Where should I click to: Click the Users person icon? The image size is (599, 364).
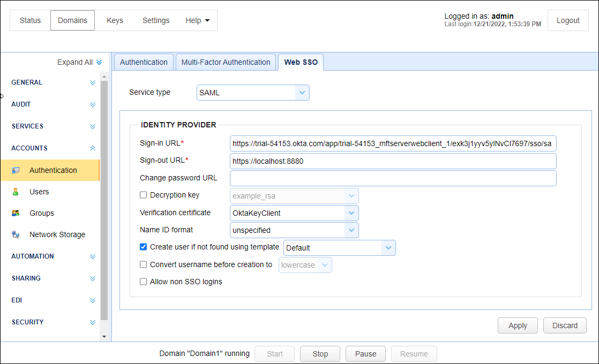tap(16, 192)
